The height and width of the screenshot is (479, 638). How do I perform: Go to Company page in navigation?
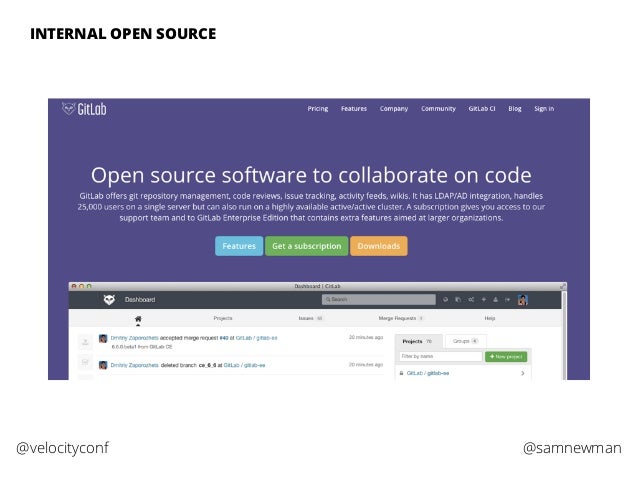pos(394,109)
